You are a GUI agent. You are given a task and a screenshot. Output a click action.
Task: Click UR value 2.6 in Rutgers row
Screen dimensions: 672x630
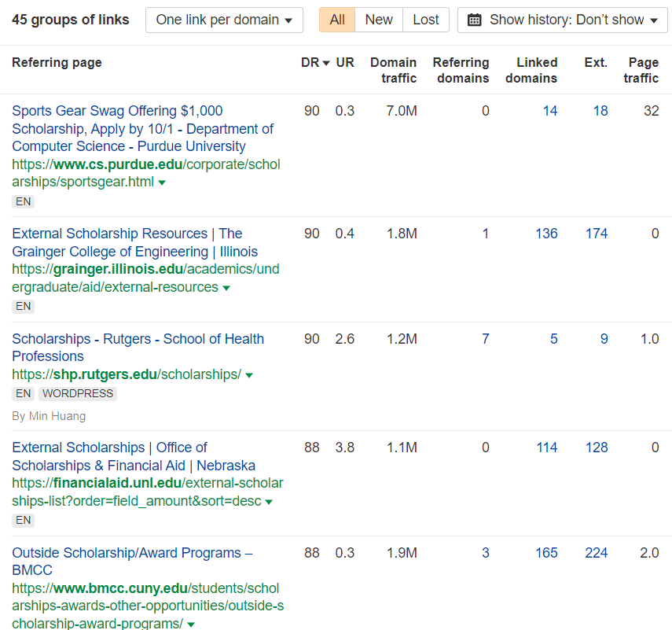[344, 339]
